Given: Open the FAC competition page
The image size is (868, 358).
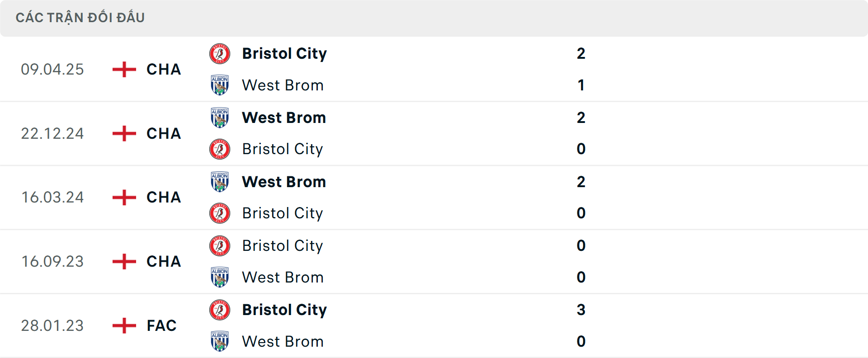Looking at the screenshot, I should point(161,325).
